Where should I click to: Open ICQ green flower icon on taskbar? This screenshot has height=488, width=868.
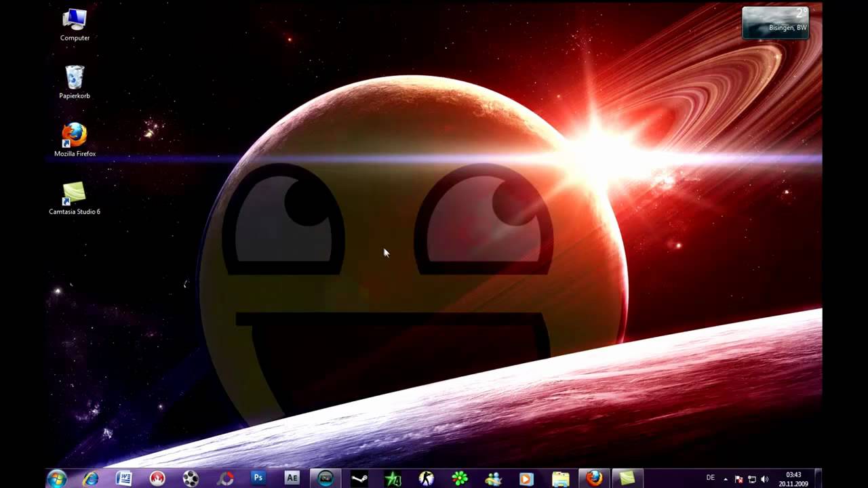click(460, 479)
